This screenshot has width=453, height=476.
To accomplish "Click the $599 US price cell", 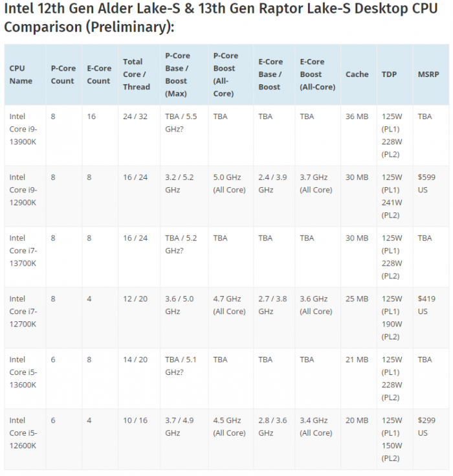I will click(426, 183).
